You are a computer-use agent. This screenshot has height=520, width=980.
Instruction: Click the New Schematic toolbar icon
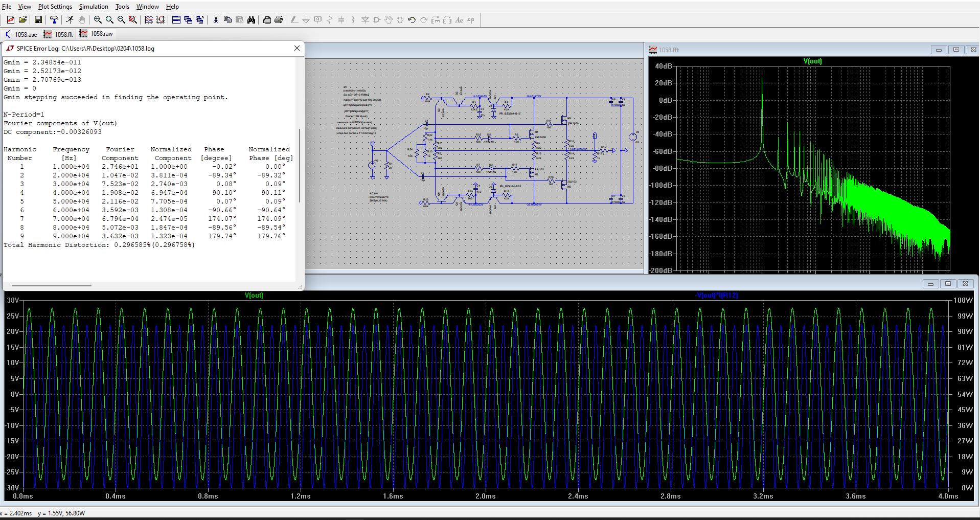click(10, 20)
